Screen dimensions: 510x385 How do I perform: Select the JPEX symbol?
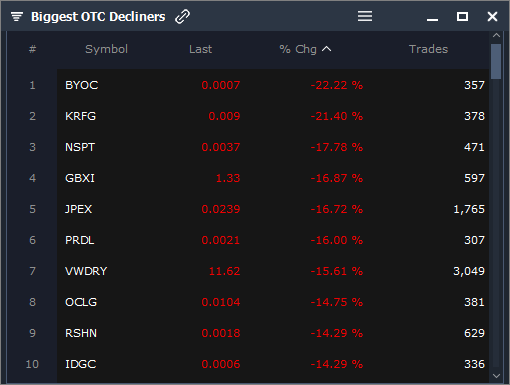(78, 209)
